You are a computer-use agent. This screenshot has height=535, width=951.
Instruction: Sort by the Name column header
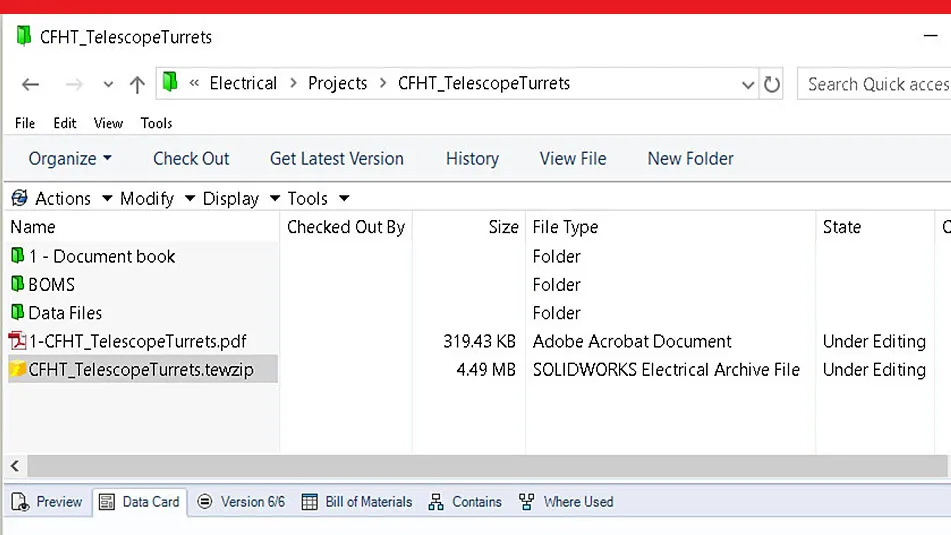click(x=33, y=227)
